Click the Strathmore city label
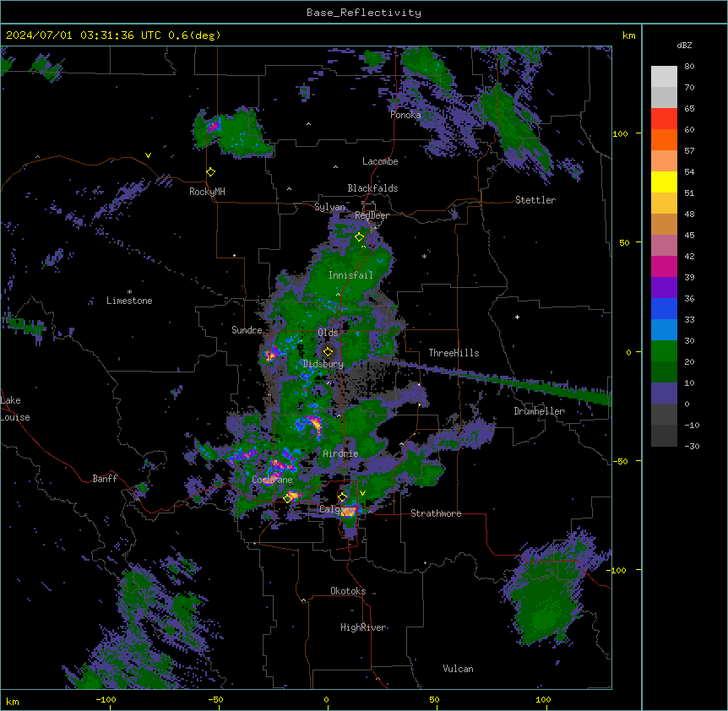 (x=436, y=513)
